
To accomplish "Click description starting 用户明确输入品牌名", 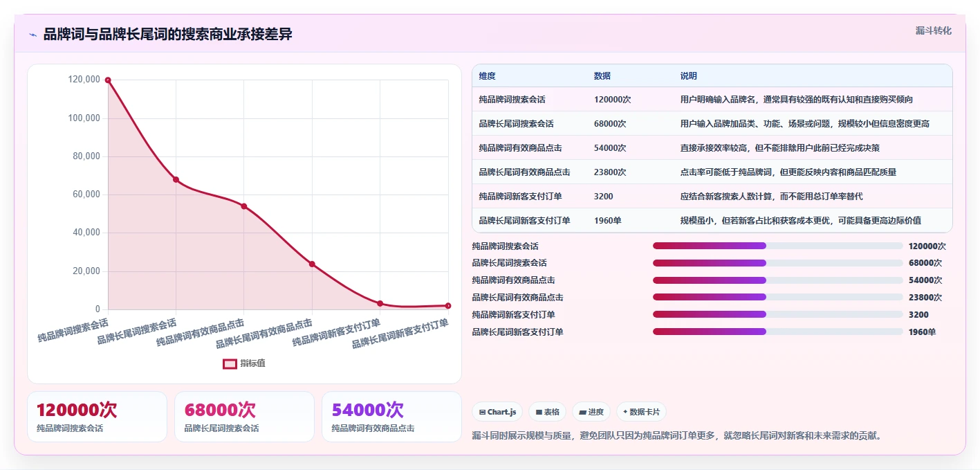I will point(796,100).
